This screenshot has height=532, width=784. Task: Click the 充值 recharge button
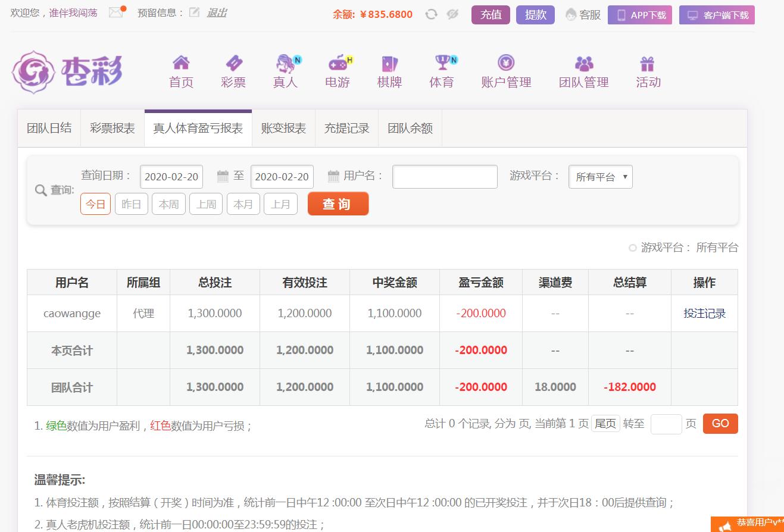pos(491,15)
